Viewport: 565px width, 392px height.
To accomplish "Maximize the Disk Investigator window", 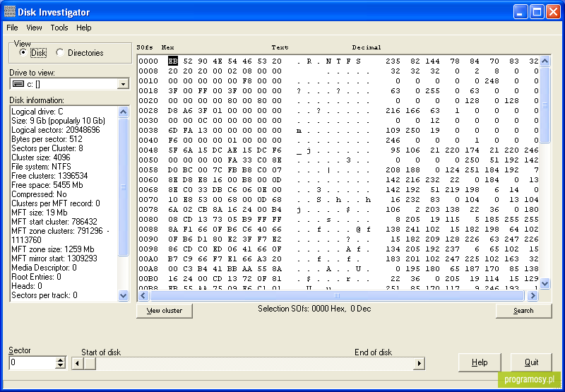I will pyautogui.click(x=537, y=12).
